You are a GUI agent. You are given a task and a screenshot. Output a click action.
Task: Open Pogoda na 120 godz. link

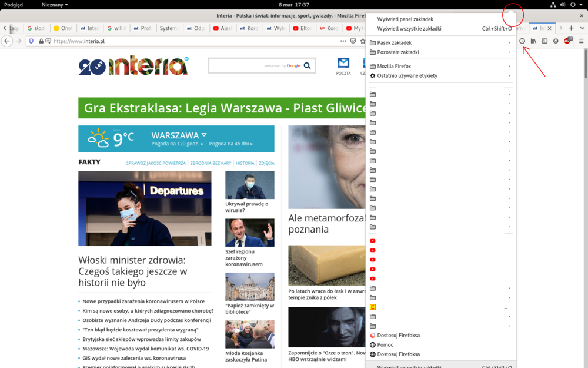[177, 144]
